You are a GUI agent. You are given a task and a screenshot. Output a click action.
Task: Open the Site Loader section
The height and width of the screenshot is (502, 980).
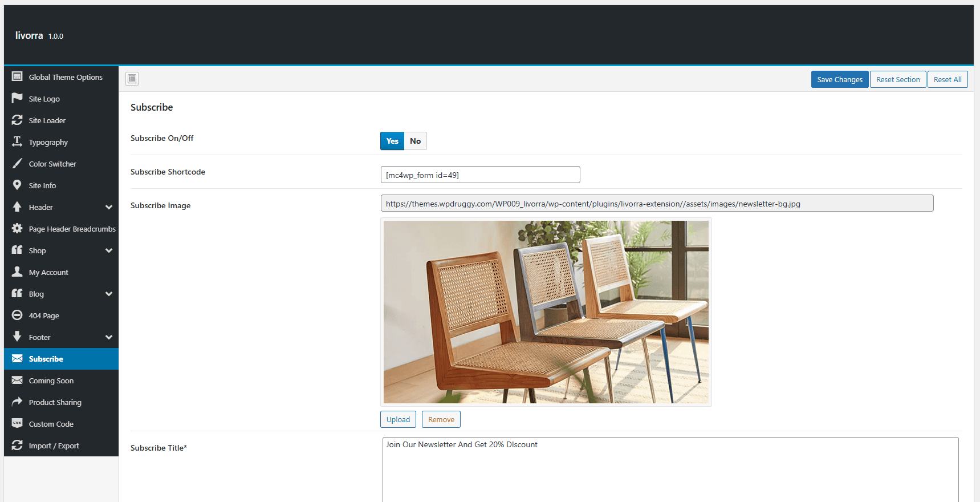(x=62, y=120)
